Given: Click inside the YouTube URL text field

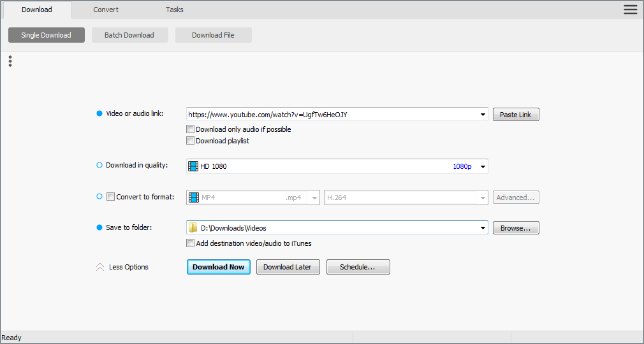Looking at the screenshot, I should 332,115.
